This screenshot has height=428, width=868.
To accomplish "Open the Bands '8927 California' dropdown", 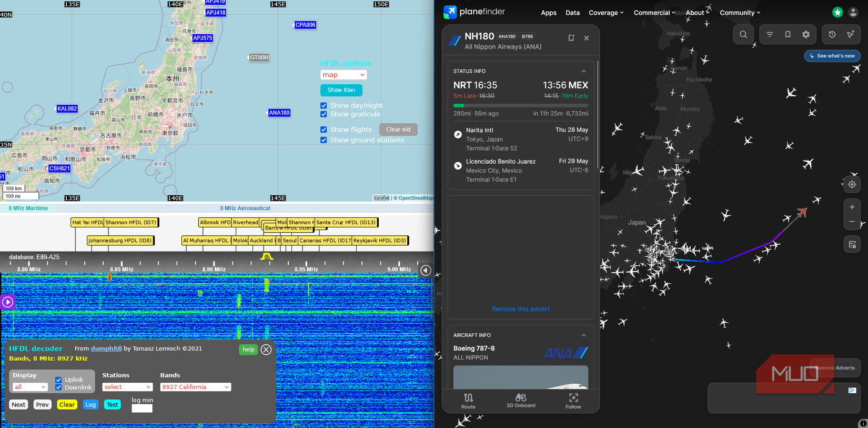I will [195, 387].
